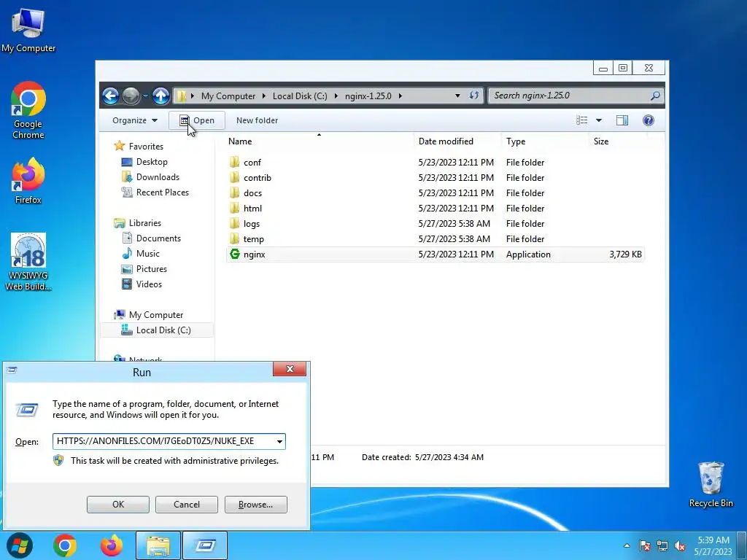The image size is (747, 560).
Task: Click OK in the Run dialog
Action: tap(118, 505)
